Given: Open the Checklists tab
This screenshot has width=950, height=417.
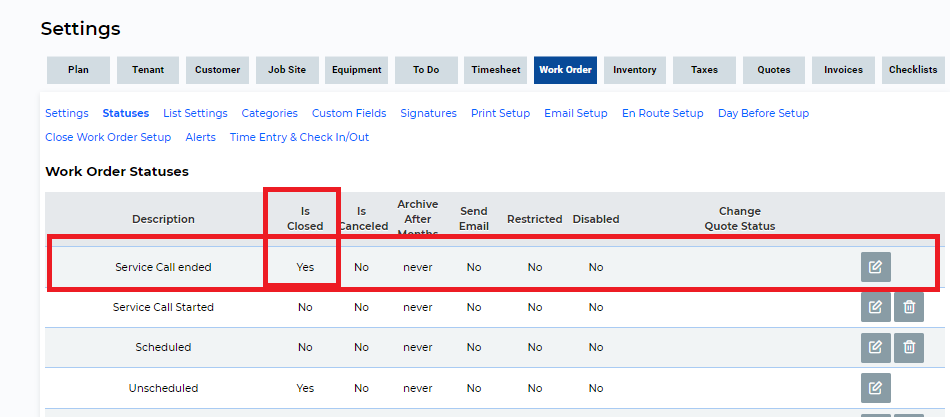Looking at the screenshot, I should click(913, 70).
